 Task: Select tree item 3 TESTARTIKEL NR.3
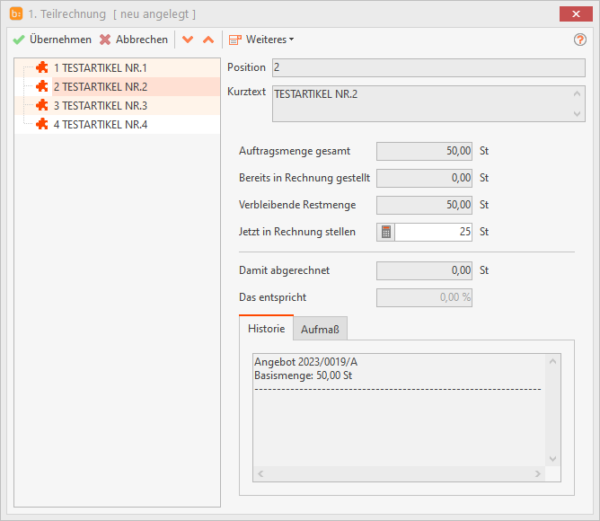point(99,106)
